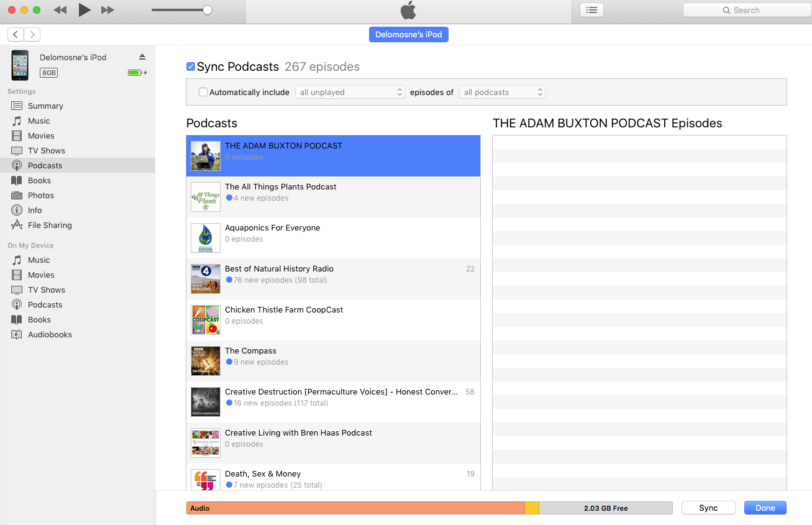Open the Photos settings section
812x525 pixels.
coord(40,196)
